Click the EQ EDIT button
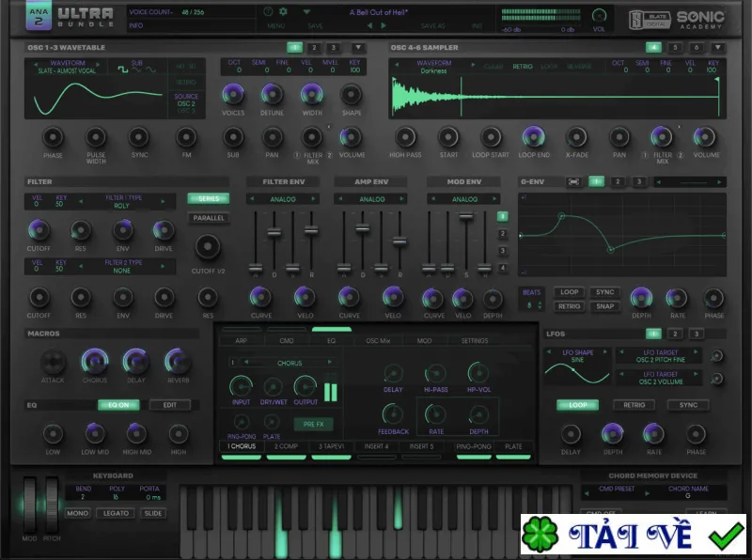The height and width of the screenshot is (560, 752). tap(170, 405)
